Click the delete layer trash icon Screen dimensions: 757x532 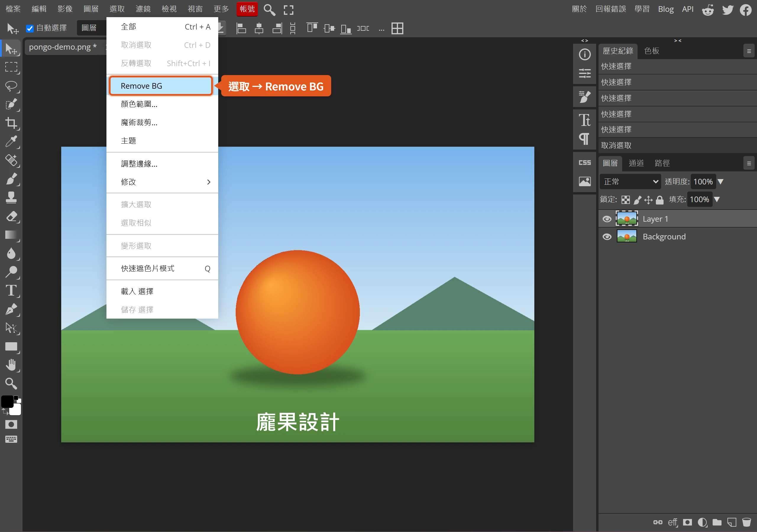point(746,522)
